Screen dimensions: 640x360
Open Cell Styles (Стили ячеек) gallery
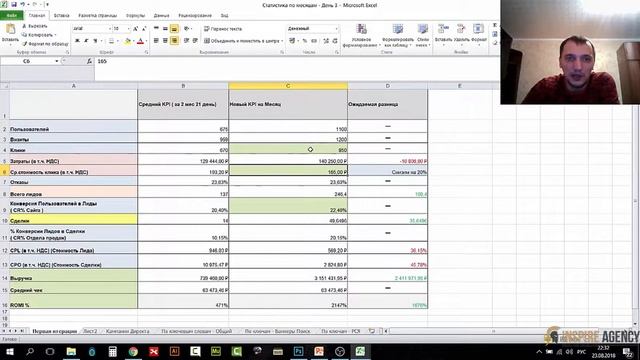tap(423, 36)
